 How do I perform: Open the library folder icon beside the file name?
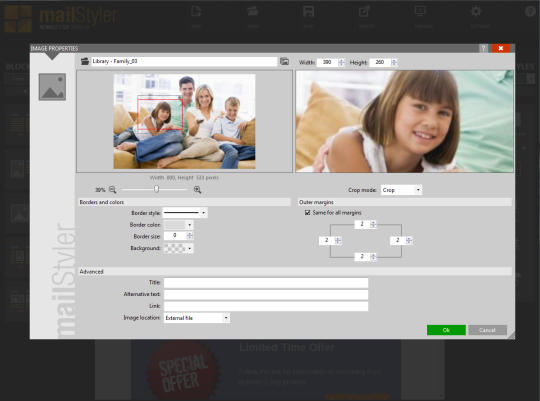[85, 61]
